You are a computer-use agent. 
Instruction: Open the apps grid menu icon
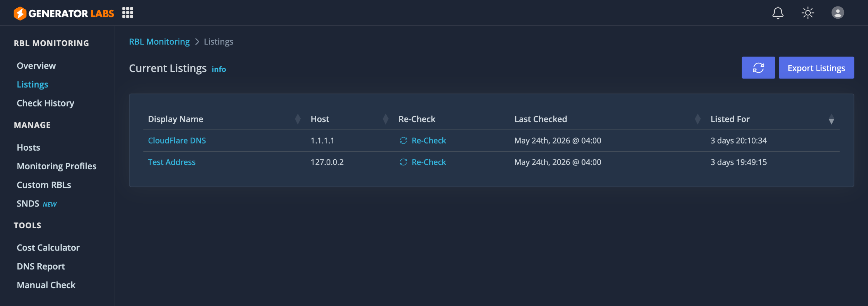(128, 13)
